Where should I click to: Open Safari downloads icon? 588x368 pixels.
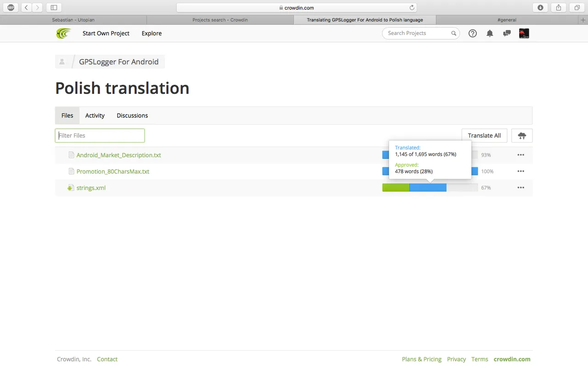pyautogui.click(x=540, y=7)
